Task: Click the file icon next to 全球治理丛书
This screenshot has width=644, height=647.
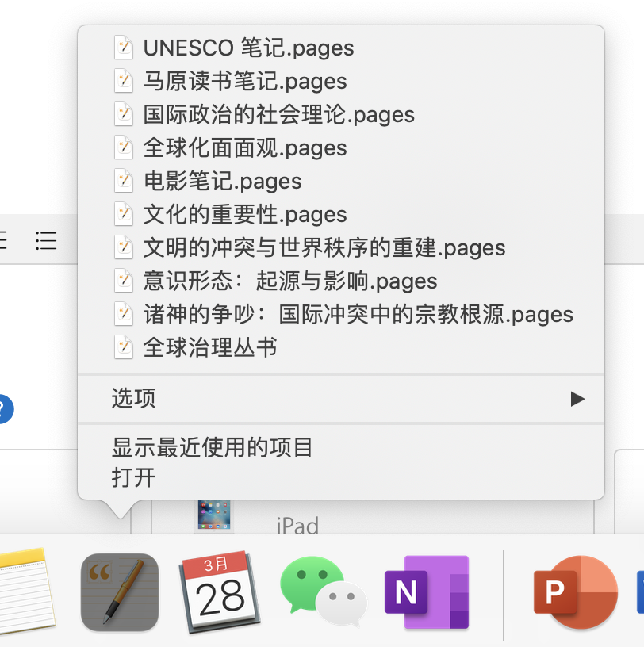Action: pos(124,347)
